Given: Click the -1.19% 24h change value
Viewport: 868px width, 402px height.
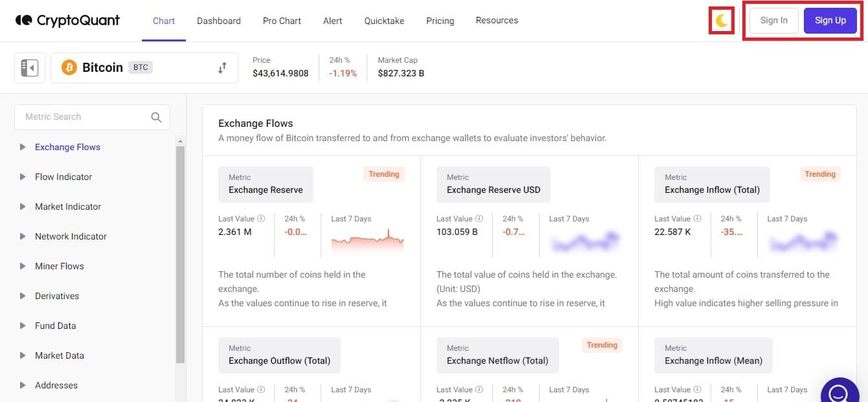Looking at the screenshot, I should (343, 73).
